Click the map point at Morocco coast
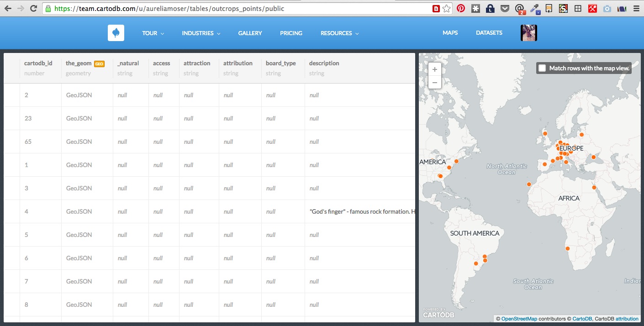644x326 pixels. point(529,184)
